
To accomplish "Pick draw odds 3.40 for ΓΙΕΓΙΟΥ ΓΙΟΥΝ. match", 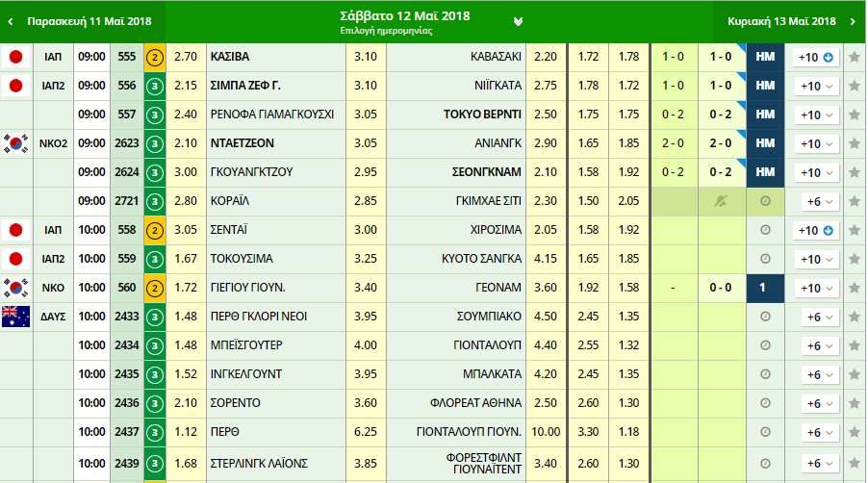I will [366, 288].
